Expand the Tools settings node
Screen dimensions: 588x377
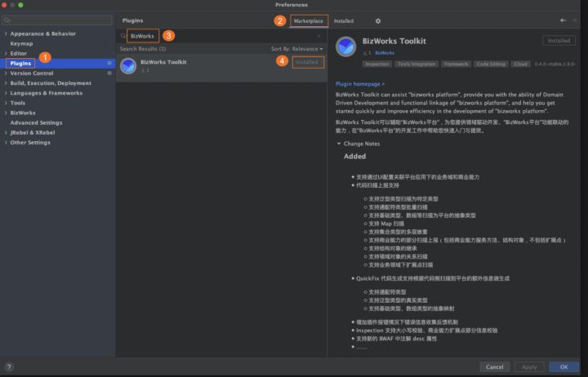tap(6, 103)
